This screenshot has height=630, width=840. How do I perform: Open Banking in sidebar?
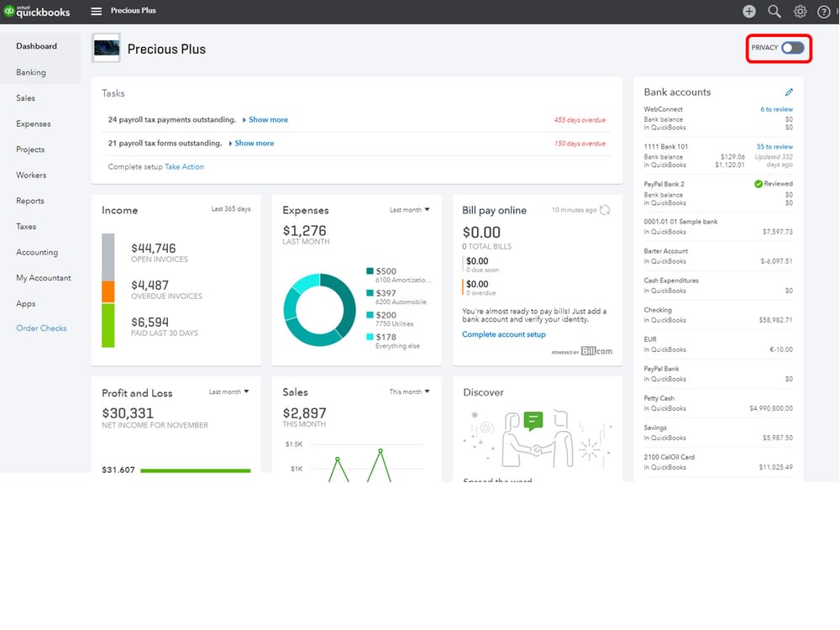(x=31, y=72)
